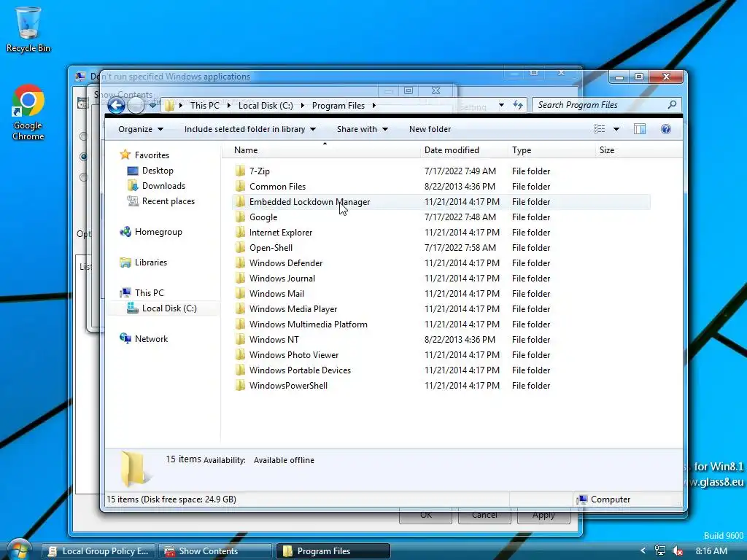Click the Start button on taskbar
The height and width of the screenshot is (560, 747).
click(x=18, y=550)
